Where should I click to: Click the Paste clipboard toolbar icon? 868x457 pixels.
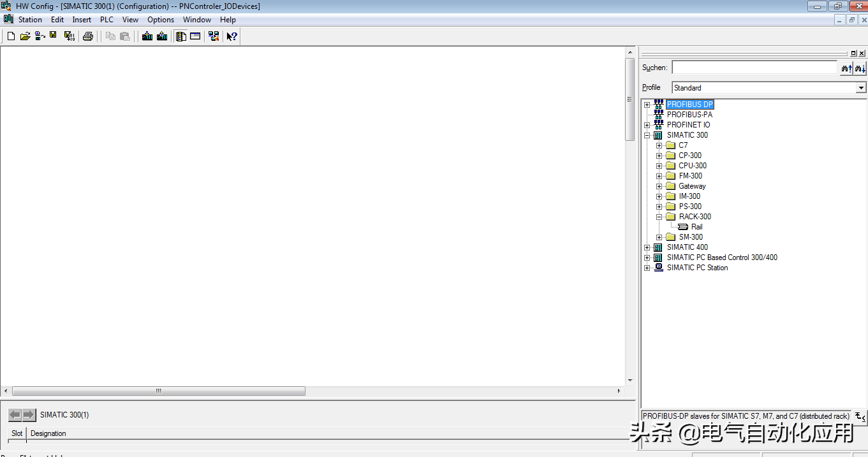point(125,36)
